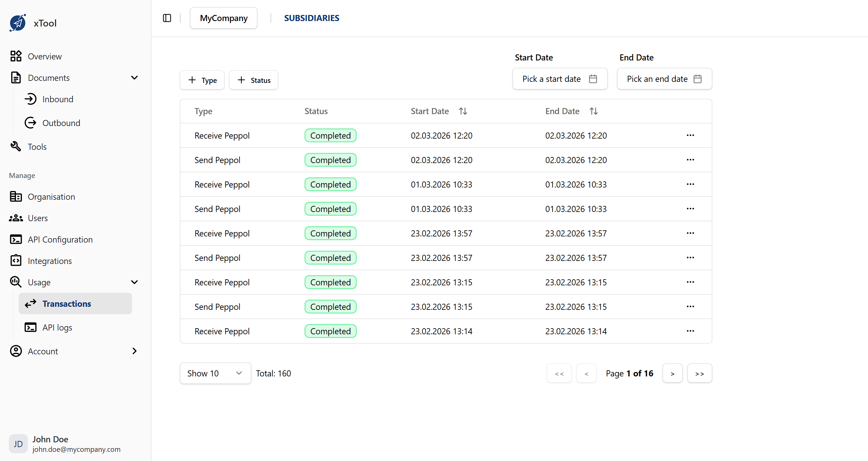Toggle sorting on the Start Date column
Viewport: 868px width, 461px height.
coord(463,111)
